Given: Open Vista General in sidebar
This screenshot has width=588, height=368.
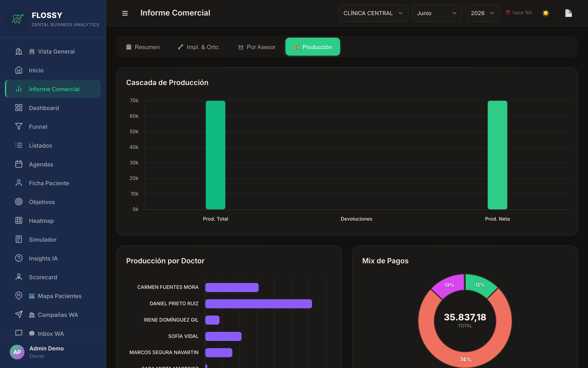Looking at the screenshot, I should tap(53, 51).
